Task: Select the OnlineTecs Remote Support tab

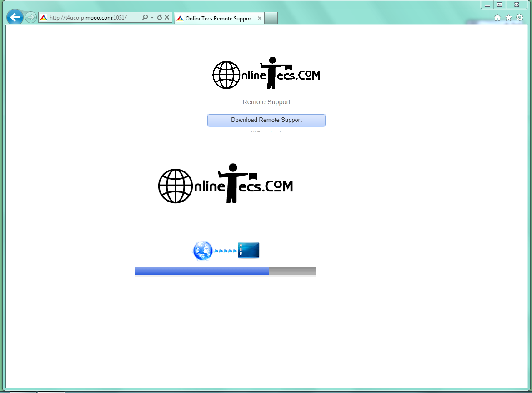Action: pos(219,18)
